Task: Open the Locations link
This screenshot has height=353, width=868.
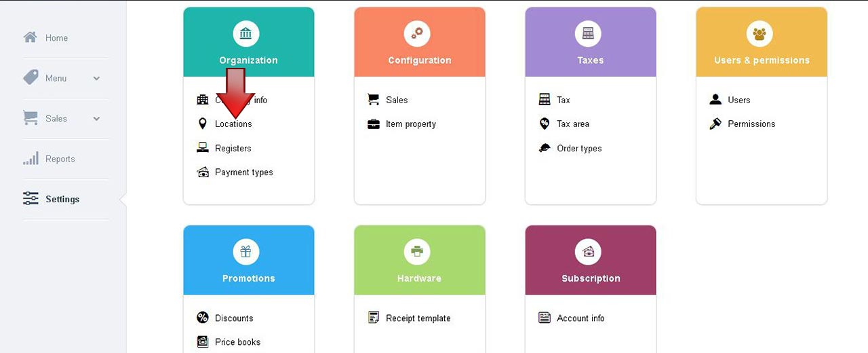Action: (x=233, y=124)
